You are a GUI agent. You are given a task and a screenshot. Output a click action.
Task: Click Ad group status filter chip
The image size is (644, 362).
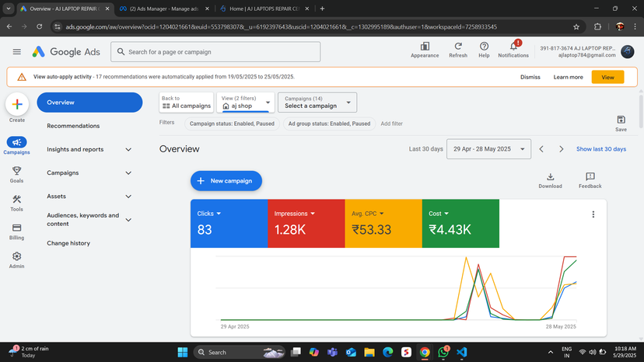329,124
